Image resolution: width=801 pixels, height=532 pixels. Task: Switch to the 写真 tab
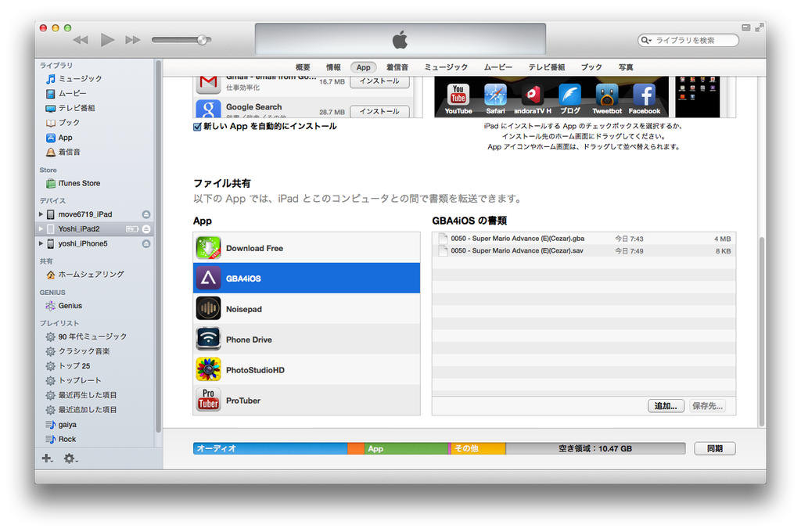point(626,67)
